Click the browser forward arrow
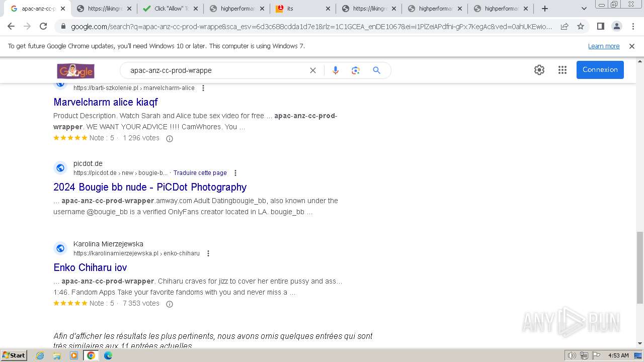 pos(27,26)
